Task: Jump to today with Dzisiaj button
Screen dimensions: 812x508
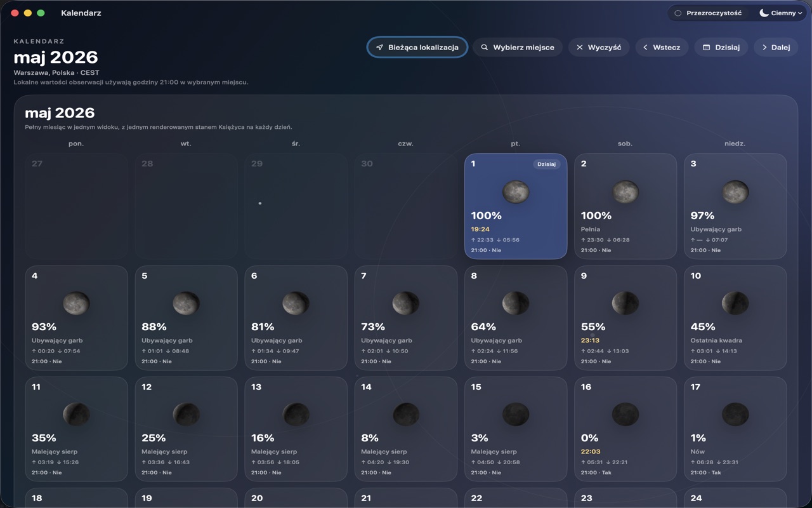Action: tap(721, 47)
